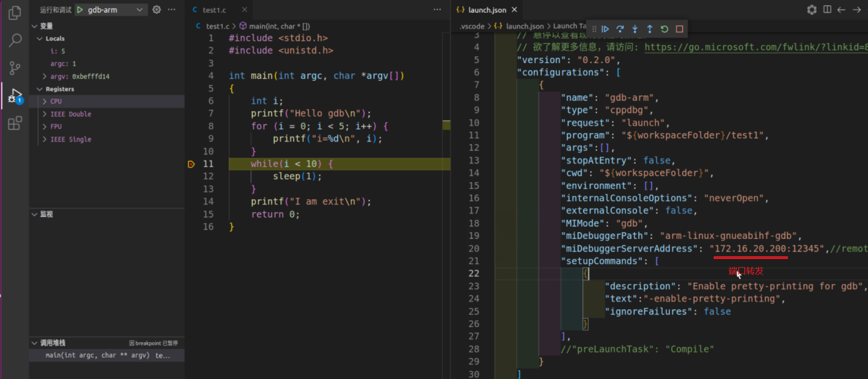The width and height of the screenshot is (868, 379).
Task: Click launch.json in the breadcrumb path
Action: 525,26
